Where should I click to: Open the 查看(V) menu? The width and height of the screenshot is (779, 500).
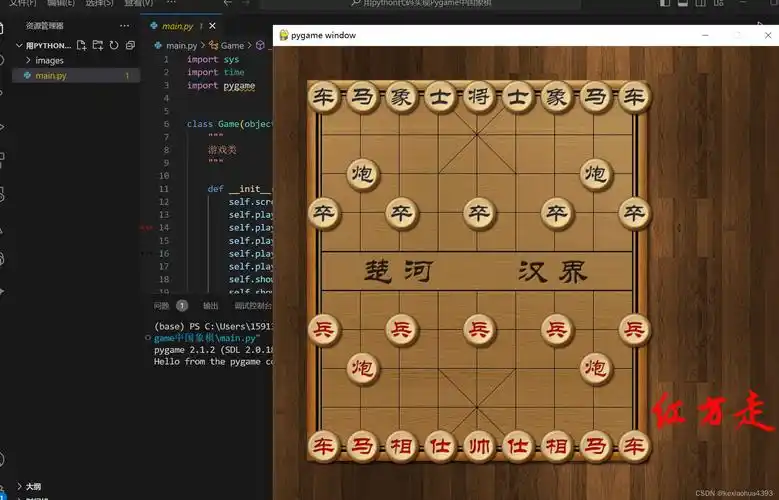[139, 3]
